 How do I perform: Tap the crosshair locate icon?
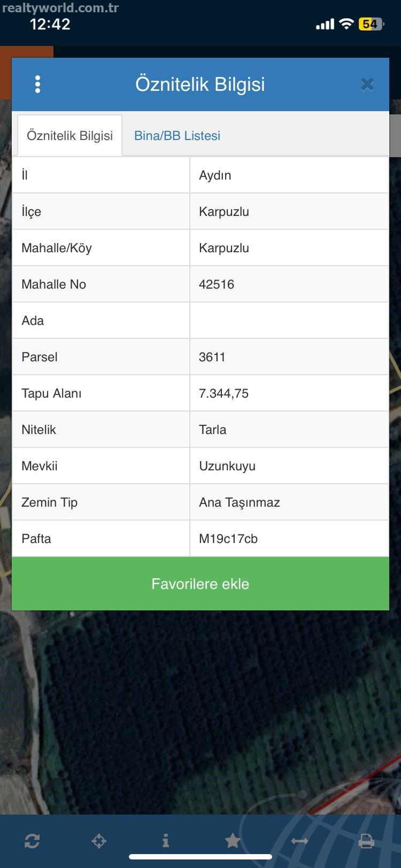coord(99,841)
